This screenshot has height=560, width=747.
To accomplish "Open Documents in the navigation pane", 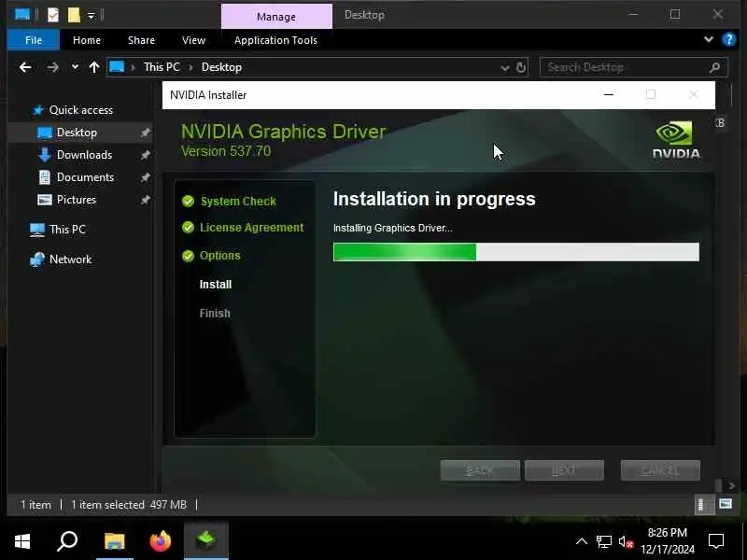I will (85, 177).
